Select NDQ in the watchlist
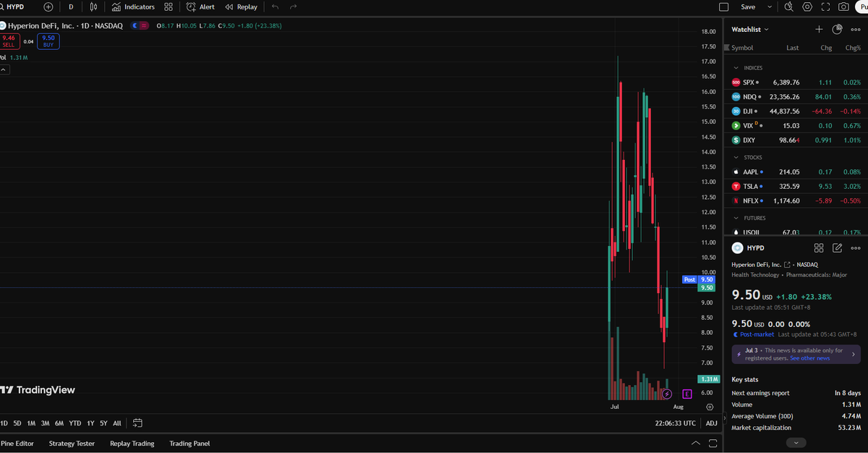868x453 pixels. click(796, 97)
